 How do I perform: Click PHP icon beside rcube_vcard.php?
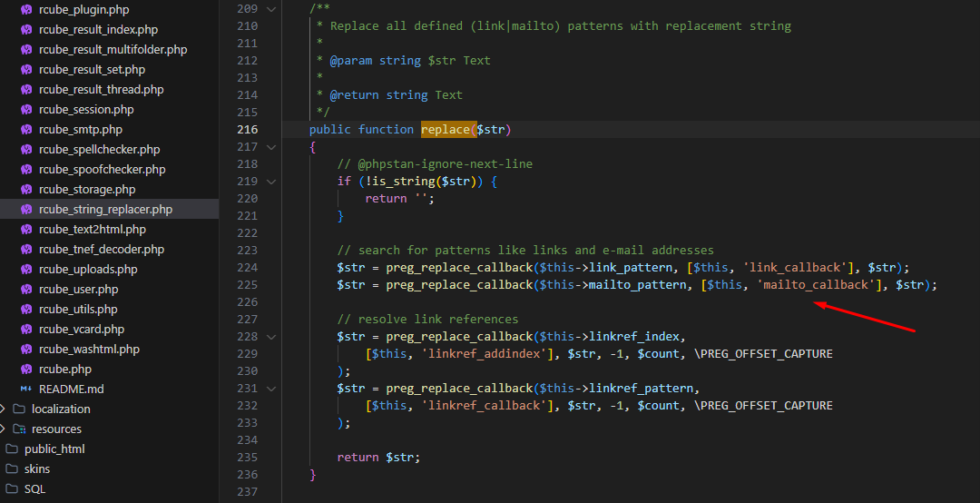point(26,329)
